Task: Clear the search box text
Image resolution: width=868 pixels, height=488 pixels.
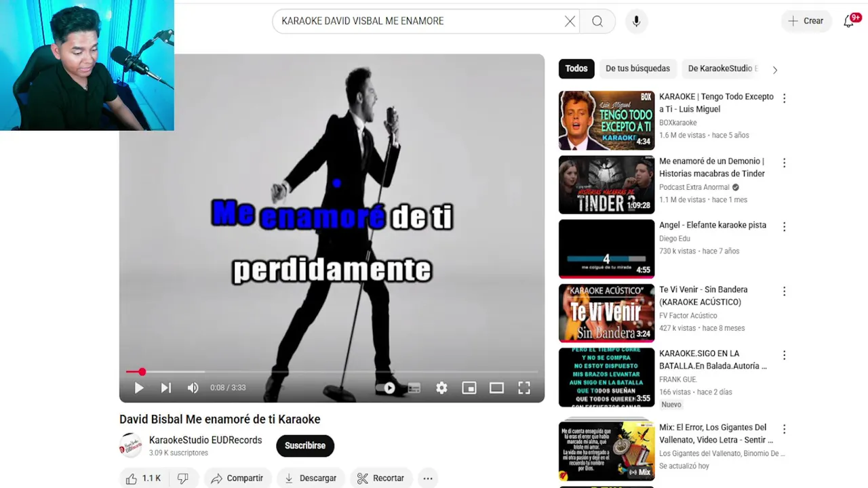Action: click(570, 21)
